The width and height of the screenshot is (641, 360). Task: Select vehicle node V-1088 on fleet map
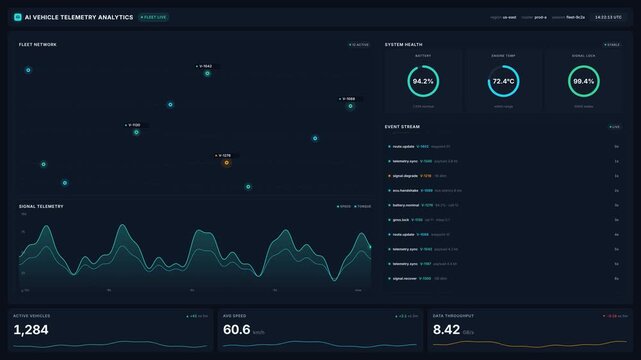(x=350, y=106)
